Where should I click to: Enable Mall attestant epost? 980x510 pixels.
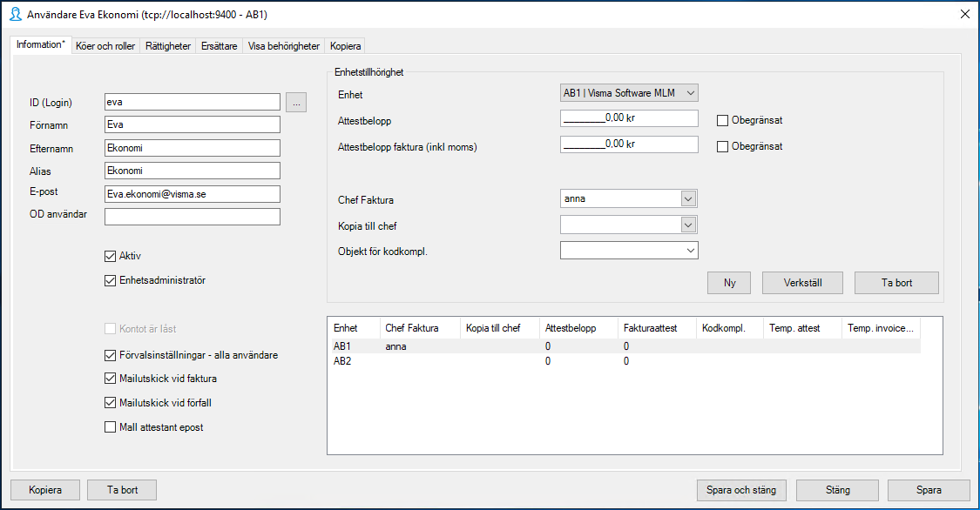point(110,426)
